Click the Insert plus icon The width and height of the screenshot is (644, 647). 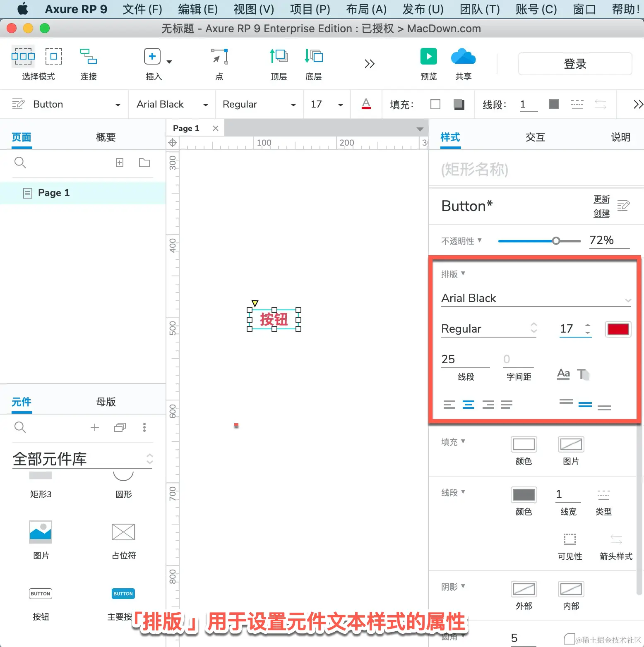click(x=152, y=56)
